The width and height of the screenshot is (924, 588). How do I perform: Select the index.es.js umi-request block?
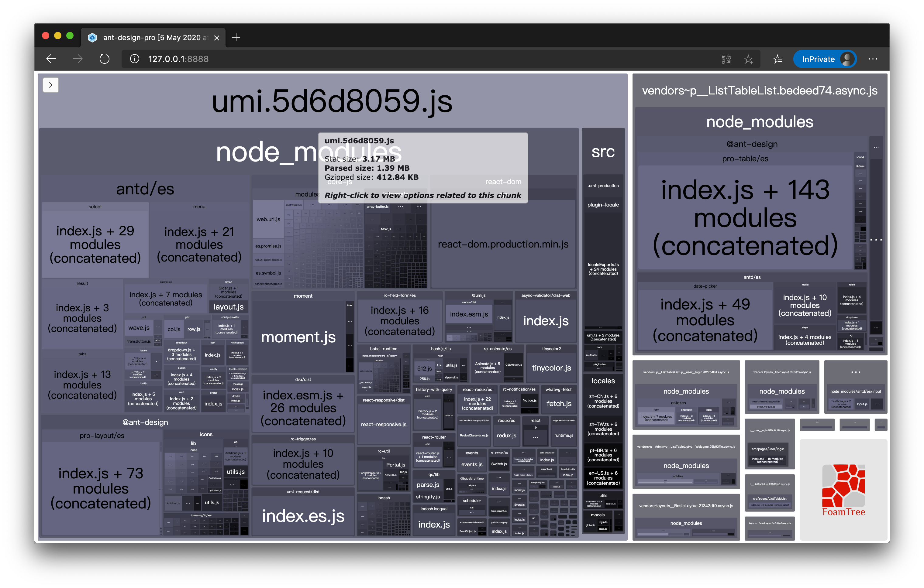pos(303,515)
